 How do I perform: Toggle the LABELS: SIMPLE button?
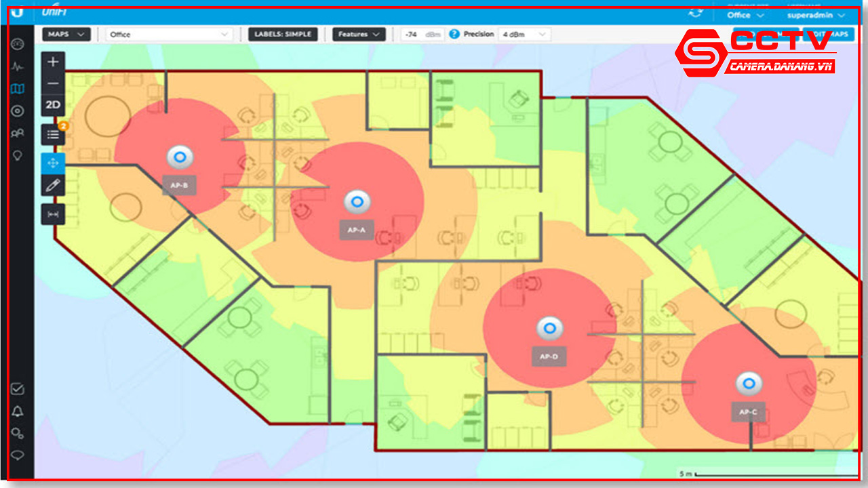point(283,34)
